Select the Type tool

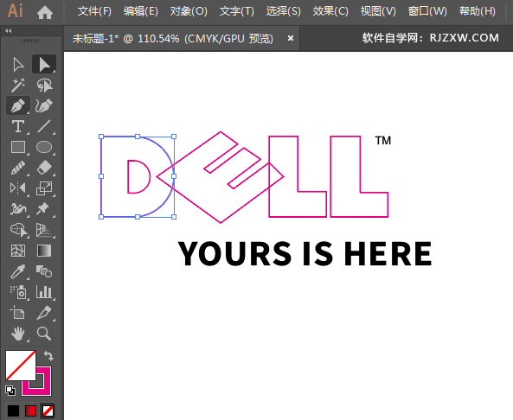[x=18, y=126]
